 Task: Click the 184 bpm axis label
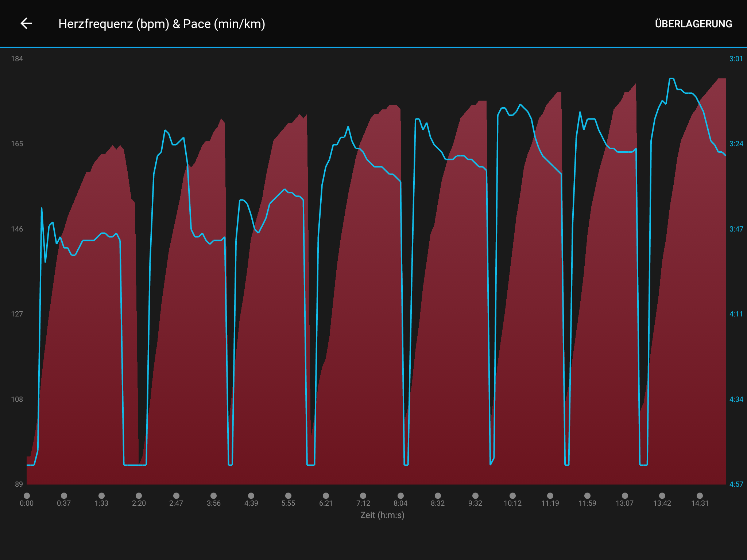17,59
